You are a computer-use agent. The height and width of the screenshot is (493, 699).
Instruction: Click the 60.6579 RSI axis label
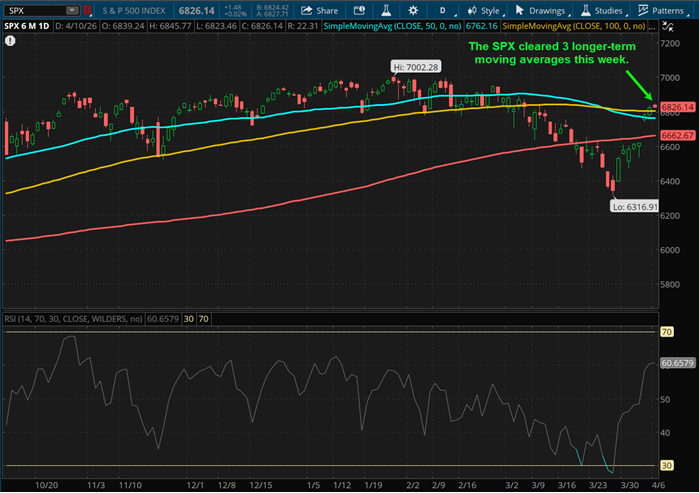678,363
